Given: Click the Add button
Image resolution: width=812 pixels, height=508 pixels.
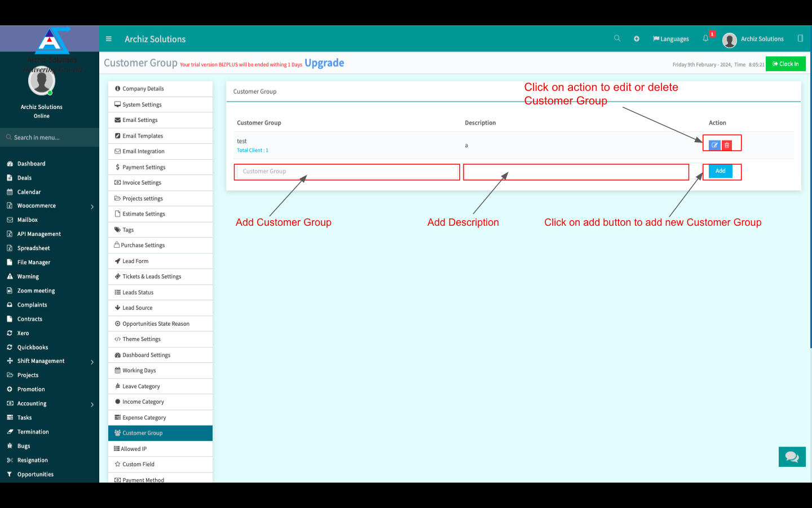Looking at the screenshot, I should click(x=720, y=171).
